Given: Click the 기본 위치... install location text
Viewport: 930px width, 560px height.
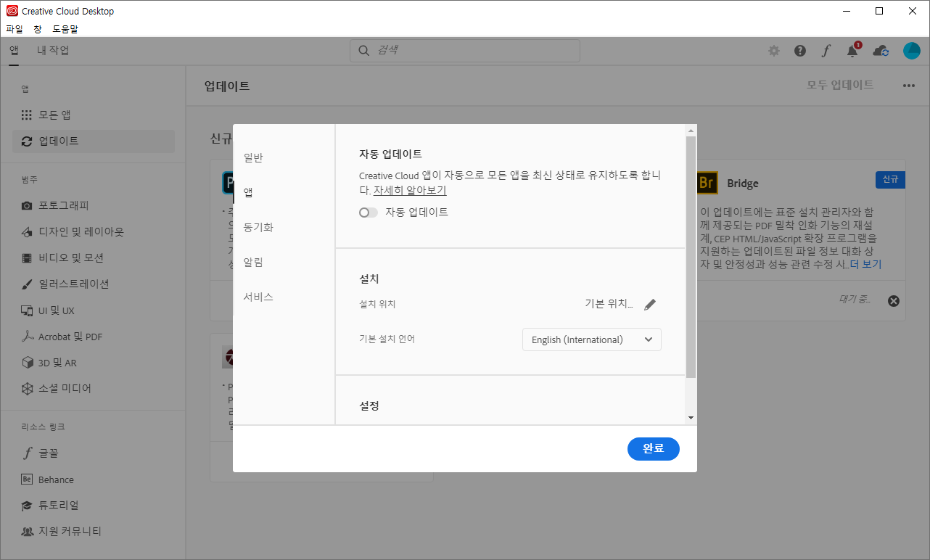Looking at the screenshot, I should pos(609,304).
